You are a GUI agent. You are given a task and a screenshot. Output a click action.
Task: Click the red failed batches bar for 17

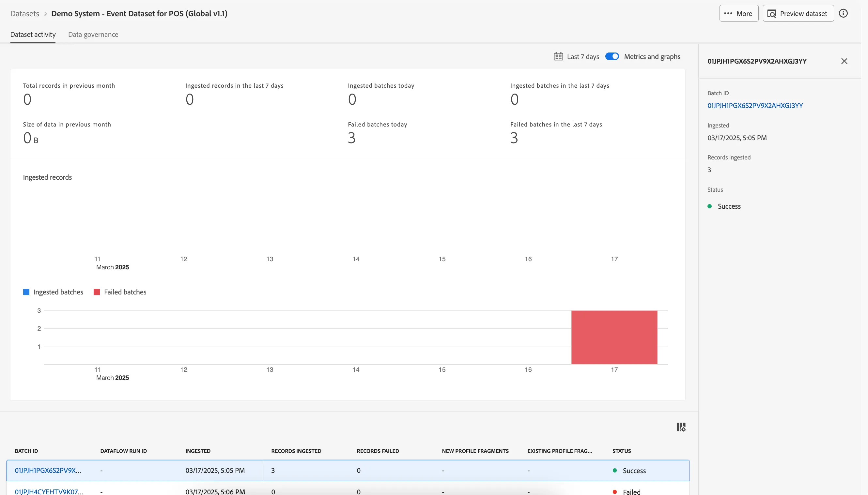[x=614, y=337]
